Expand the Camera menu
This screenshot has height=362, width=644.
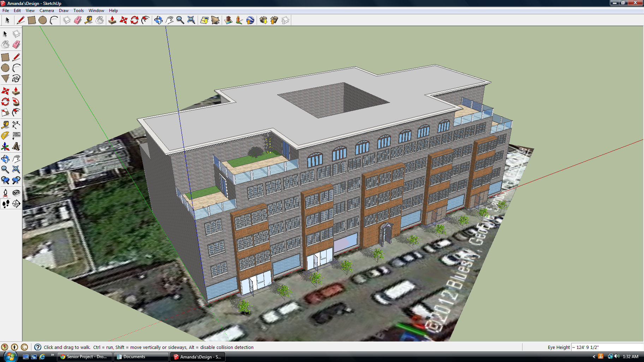click(x=47, y=11)
